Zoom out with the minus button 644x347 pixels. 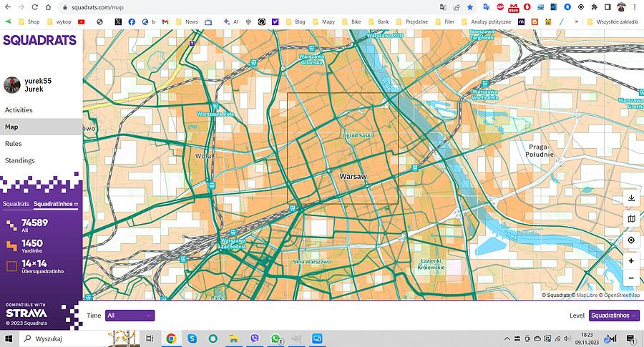[631, 278]
